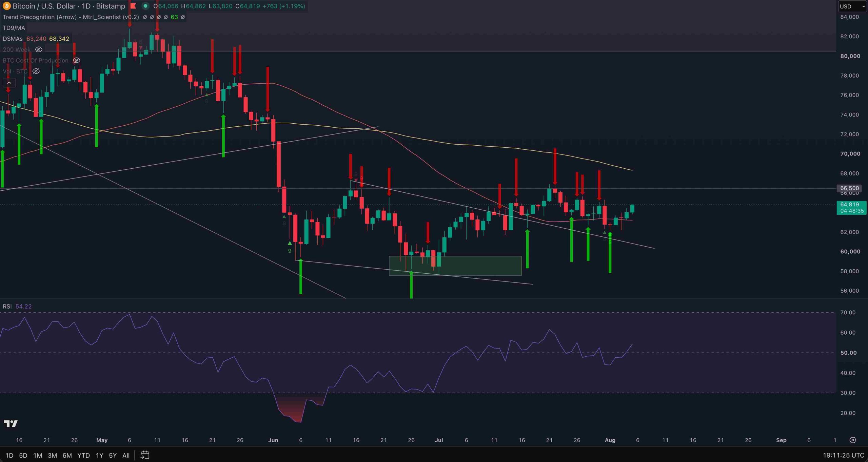Click the 66,500 horizontal line price label

849,188
